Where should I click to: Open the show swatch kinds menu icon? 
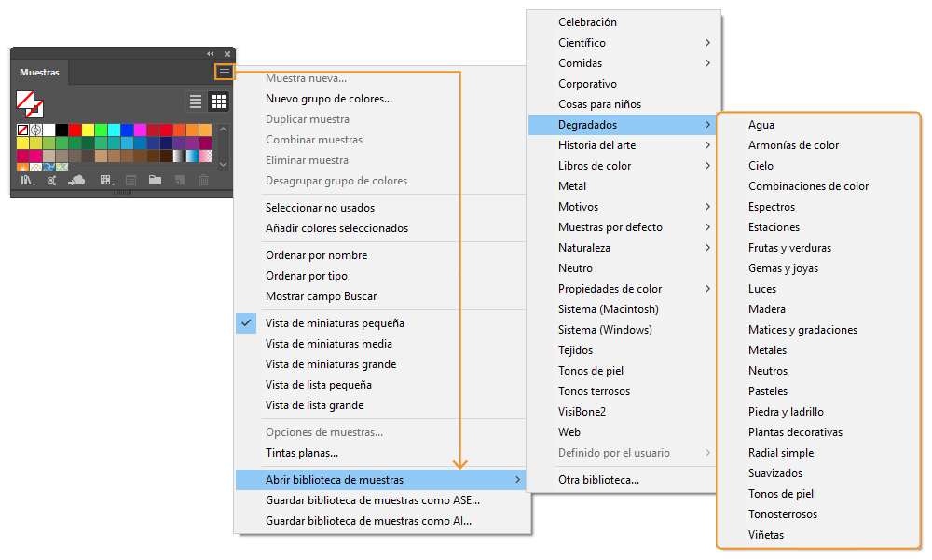tap(106, 180)
